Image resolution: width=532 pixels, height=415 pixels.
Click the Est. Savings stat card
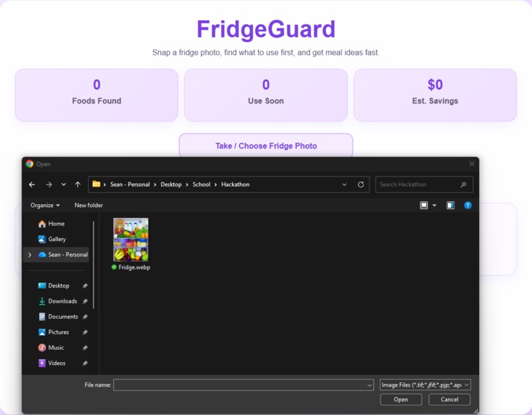pos(436,95)
